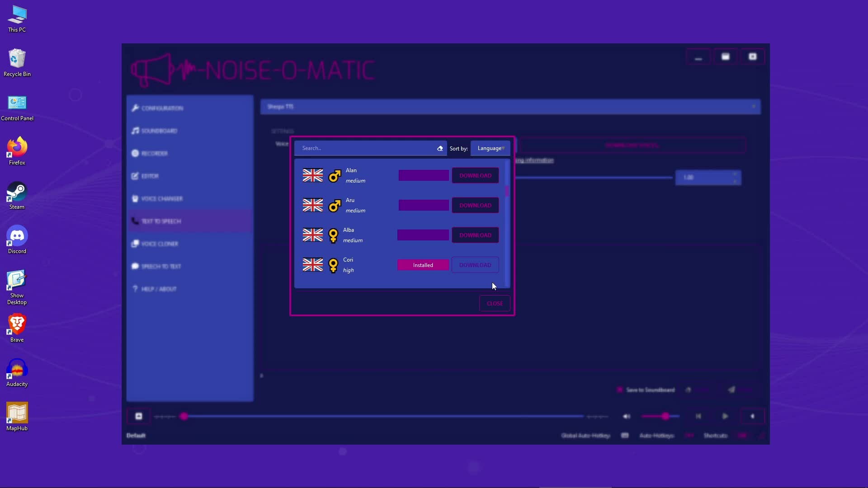868x488 pixels.
Task: Toggle the Auto-Hotkeys switch
Action: (x=689, y=436)
